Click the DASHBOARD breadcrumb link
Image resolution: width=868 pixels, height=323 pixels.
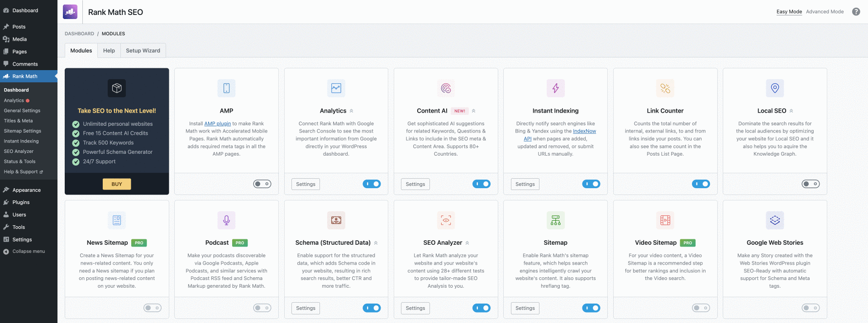(79, 33)
